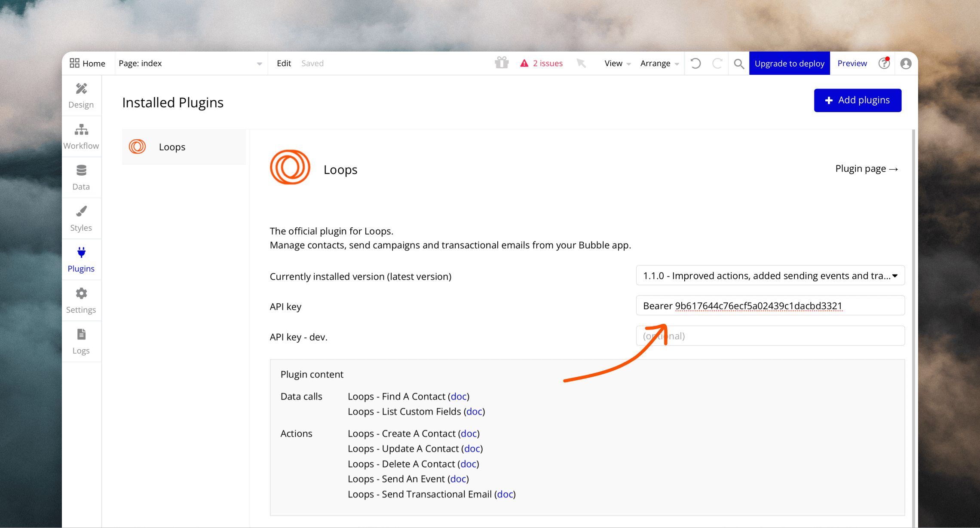Open doc link for Send Transactional Email
Viewport: 980px width, 528px height.
pos(505,494)
